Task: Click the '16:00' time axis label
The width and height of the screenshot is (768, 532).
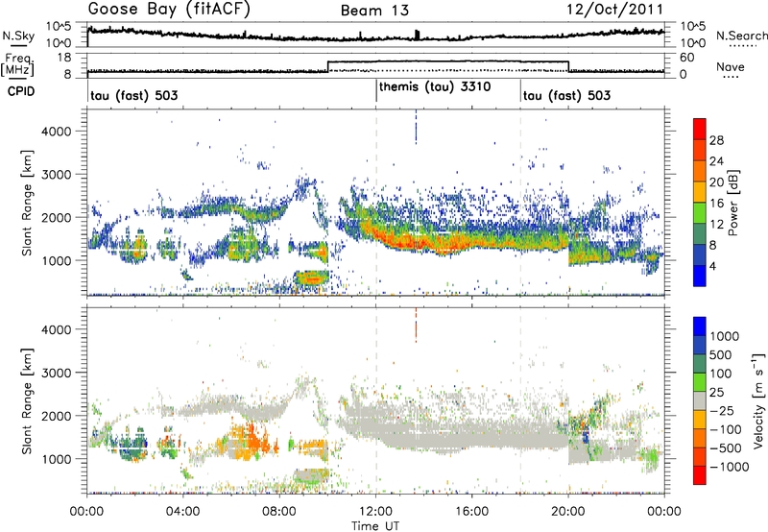Action: (x=471, y=512)
